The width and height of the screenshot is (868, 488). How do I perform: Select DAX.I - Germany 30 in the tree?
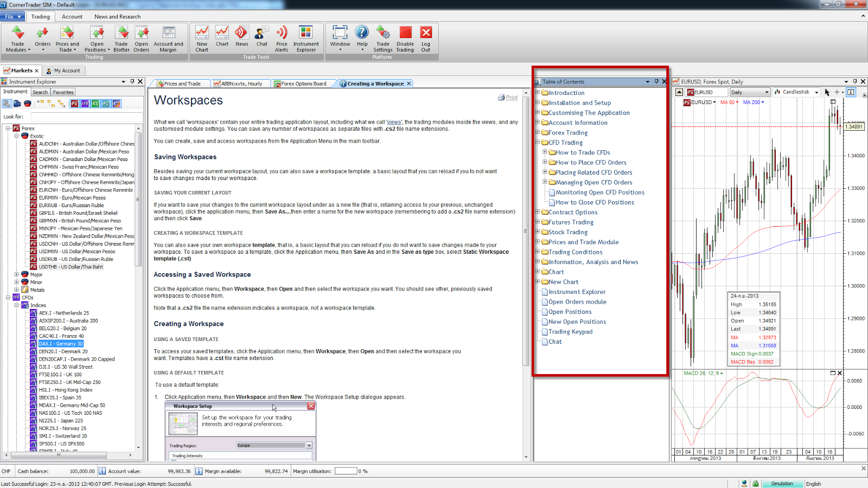(61, 344)
